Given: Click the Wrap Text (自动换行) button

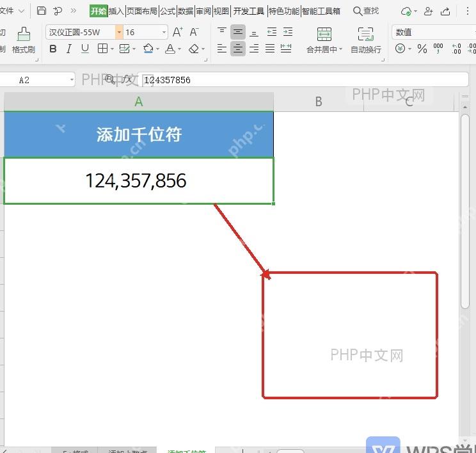Looking at the screenshot, I should click(x=366, y=40).
